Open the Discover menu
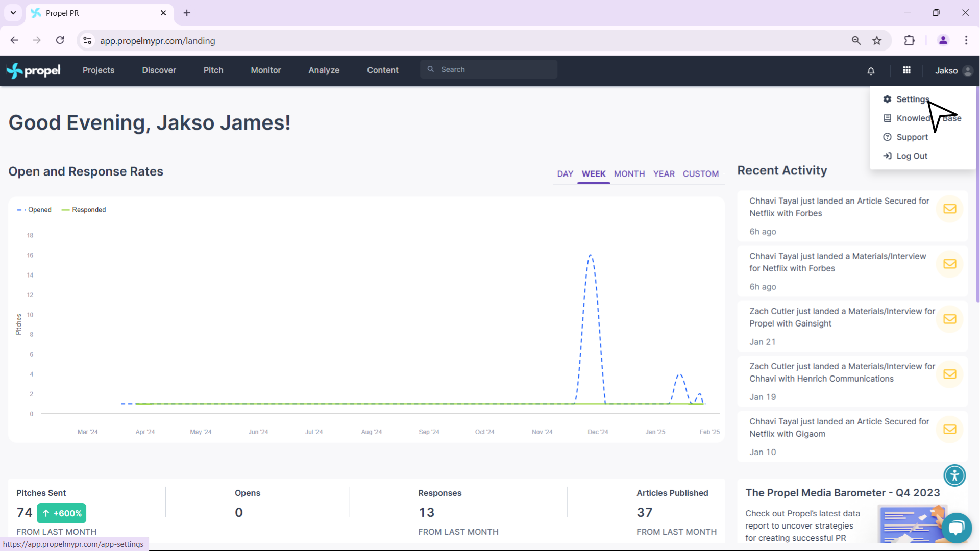This screenshot has height=551, width=980. click(x=159, y=70)
